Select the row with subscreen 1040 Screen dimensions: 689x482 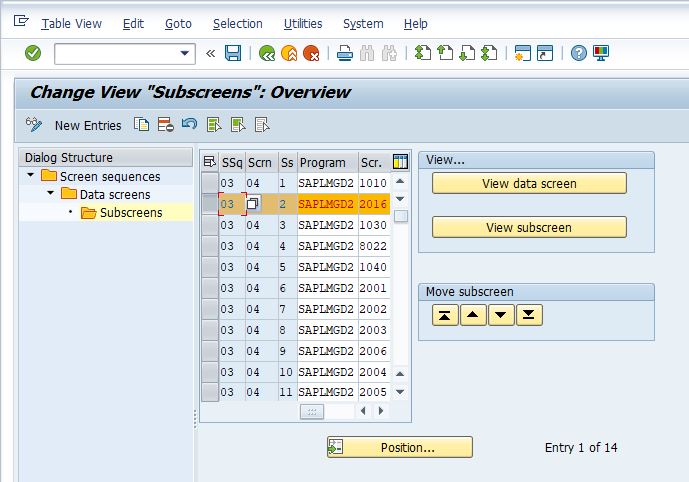click(210, 267)
